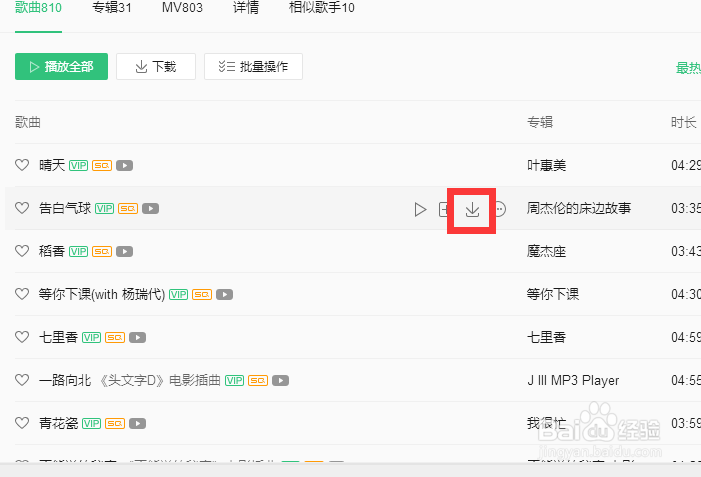
Task: Toggle heart for 青花瓷
Action: point(22,423)
